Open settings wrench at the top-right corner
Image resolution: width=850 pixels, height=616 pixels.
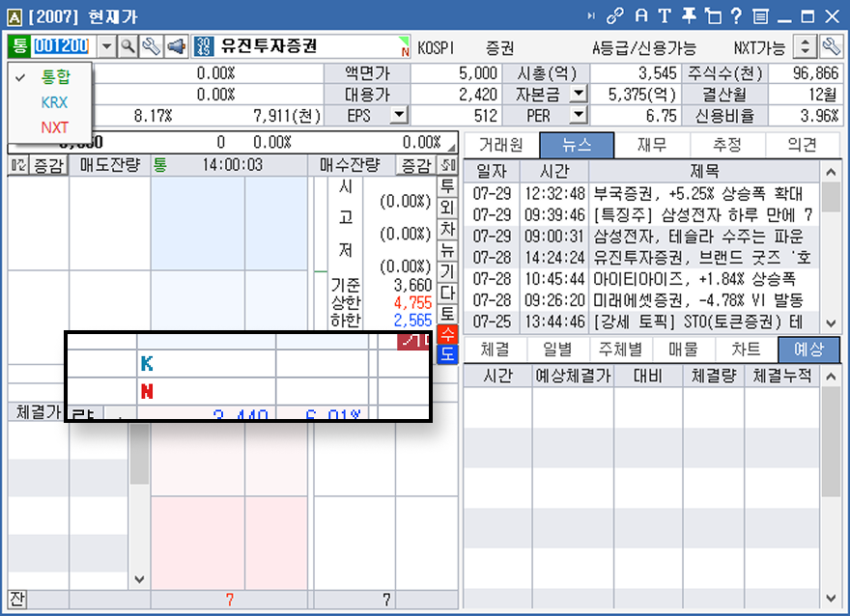pos(831,46)
